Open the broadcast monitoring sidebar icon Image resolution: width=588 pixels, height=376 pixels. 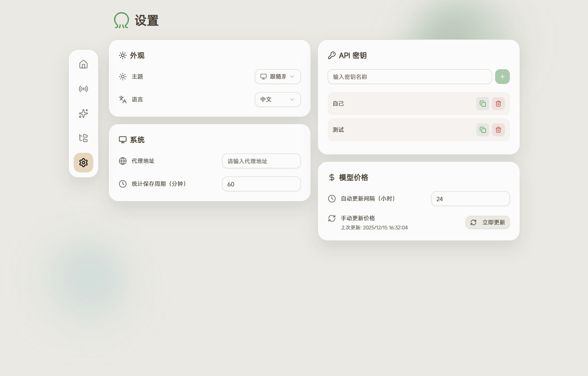(x=83, y=89)
